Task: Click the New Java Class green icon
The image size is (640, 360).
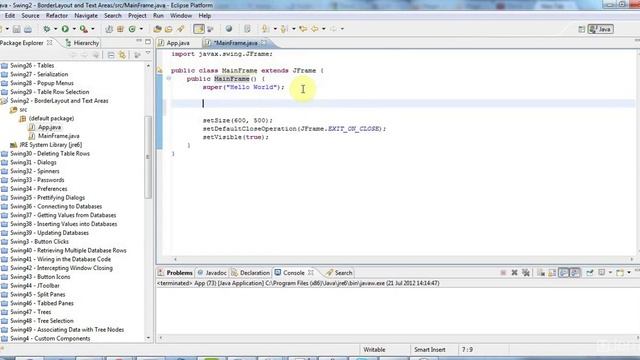Action: click(132, 29)
